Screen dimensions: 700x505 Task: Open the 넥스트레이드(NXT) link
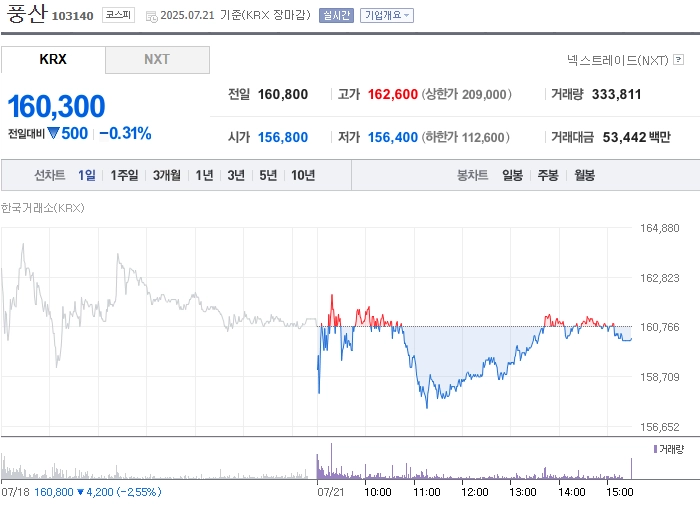[617, 60]
